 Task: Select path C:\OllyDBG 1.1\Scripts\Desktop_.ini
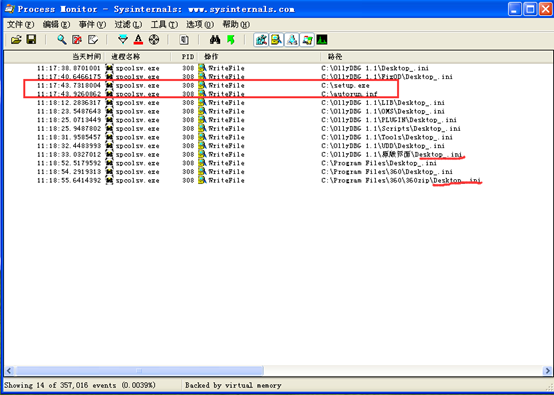tap(391, 129)
